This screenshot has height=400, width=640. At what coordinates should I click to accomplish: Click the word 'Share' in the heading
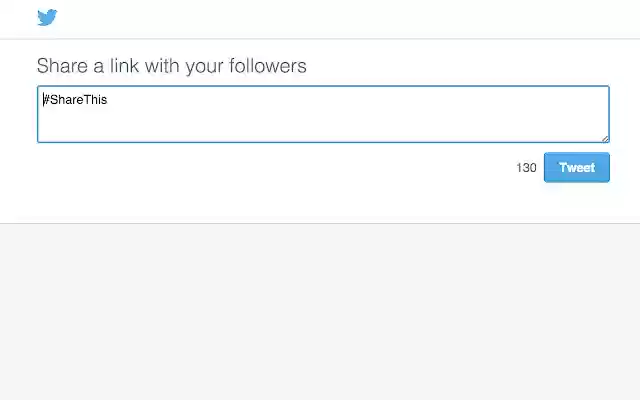60,66
